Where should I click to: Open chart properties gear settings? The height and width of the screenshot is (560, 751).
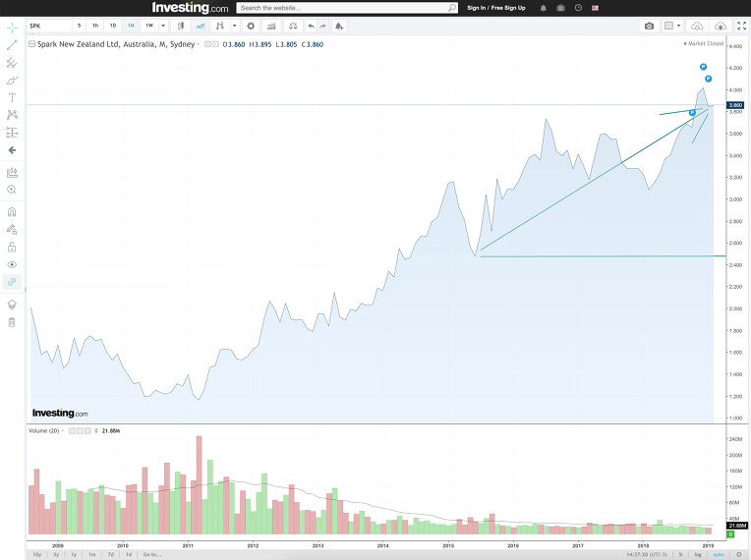click(x=251, y=26)
